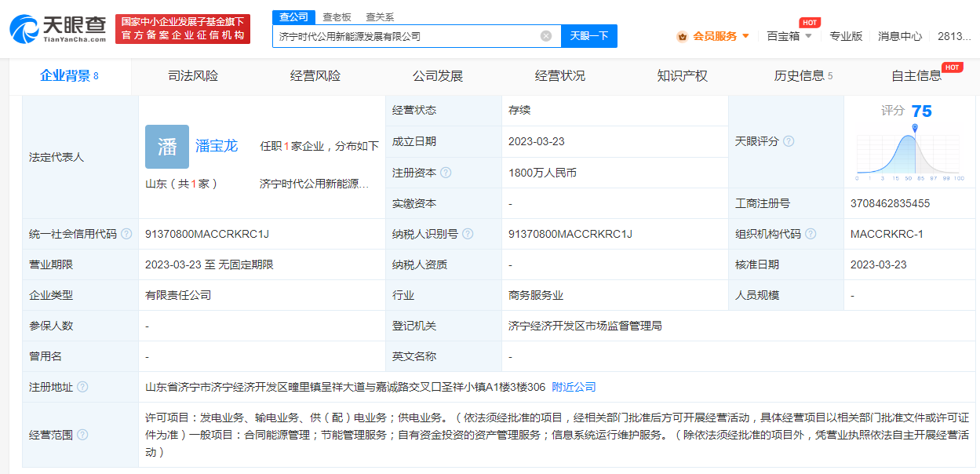980x474 pixels.
Task: Select the 企业背景 tab
Action: (70, 76)
